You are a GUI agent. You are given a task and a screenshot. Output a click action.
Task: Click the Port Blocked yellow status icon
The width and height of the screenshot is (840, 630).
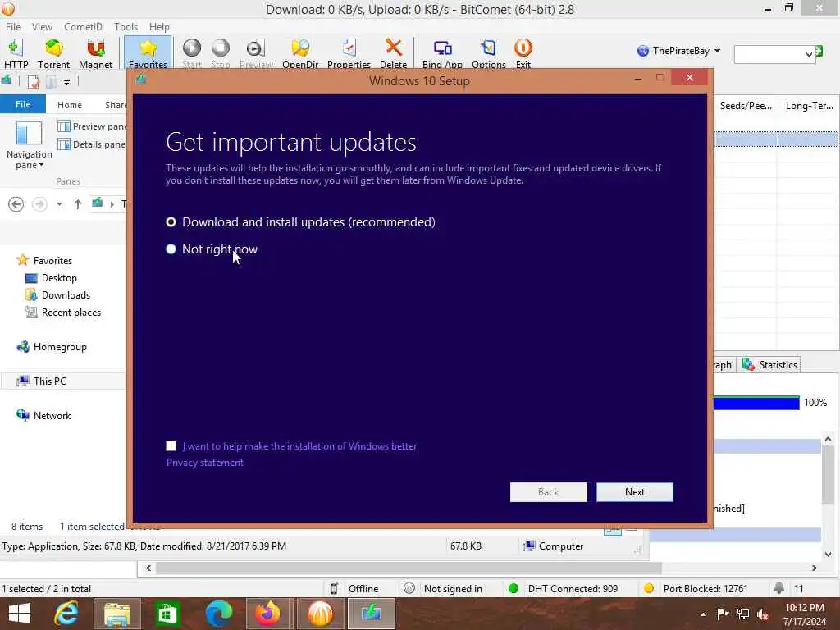[x=649, y=588]
